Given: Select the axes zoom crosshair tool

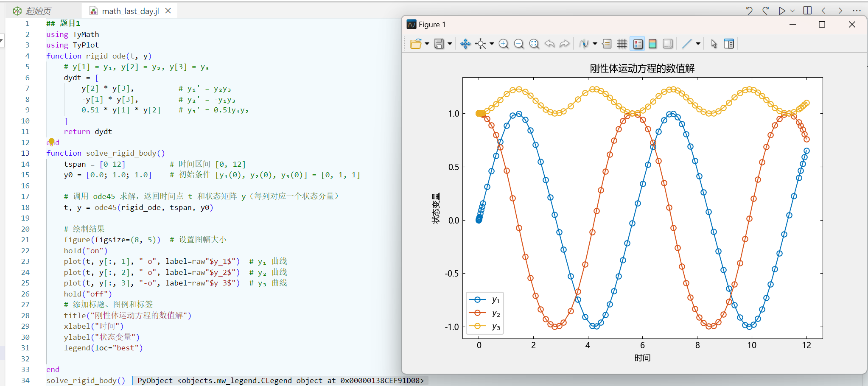Looking at the screenshot, I should pyautogui.click(x=481, y=44).
